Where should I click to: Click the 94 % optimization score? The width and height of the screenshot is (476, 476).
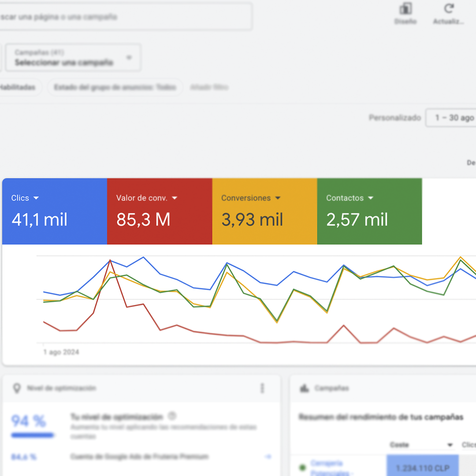pyautogui.click(x=29, y=421)
